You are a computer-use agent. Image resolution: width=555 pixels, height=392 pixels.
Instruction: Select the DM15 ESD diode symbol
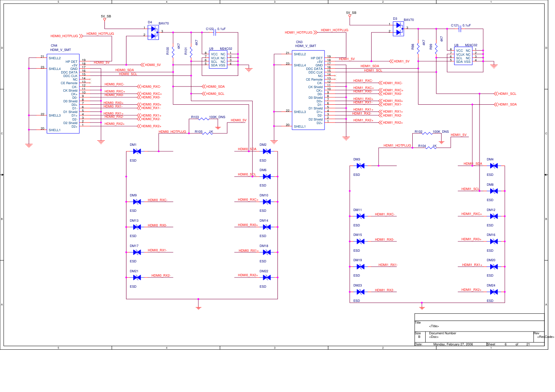(x=361, y=241)
